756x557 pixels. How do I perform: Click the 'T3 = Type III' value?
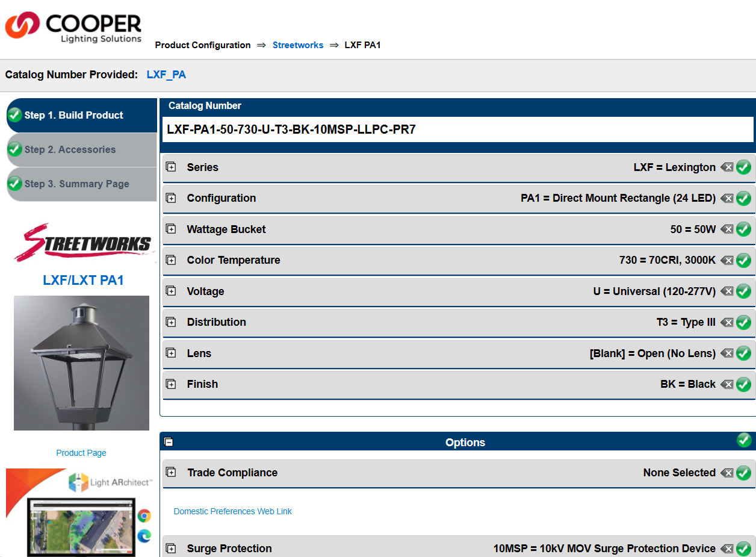686,322
